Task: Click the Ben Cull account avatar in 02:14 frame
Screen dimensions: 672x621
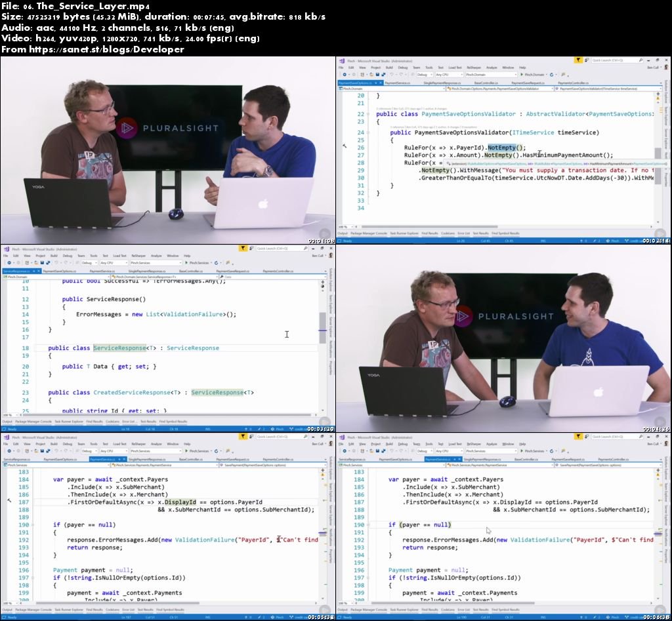Action: tap(666, 68)
